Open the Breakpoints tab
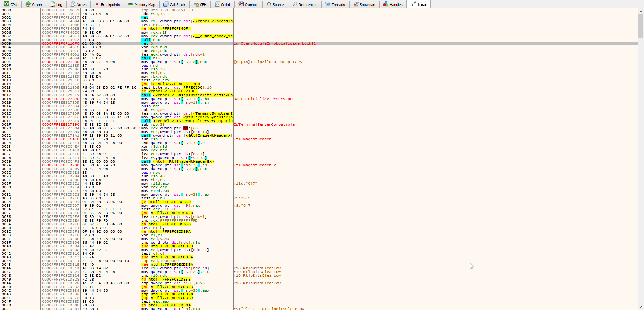This screenshot has height=310, width=644. 107,4
